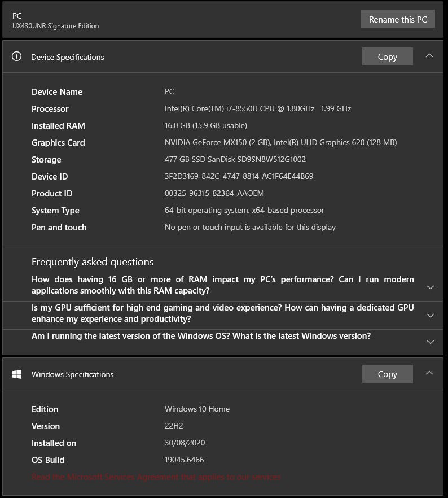448x498 pixels.
Task: Select the Device ID value 3F2D3169
Action: coord(239,176)
